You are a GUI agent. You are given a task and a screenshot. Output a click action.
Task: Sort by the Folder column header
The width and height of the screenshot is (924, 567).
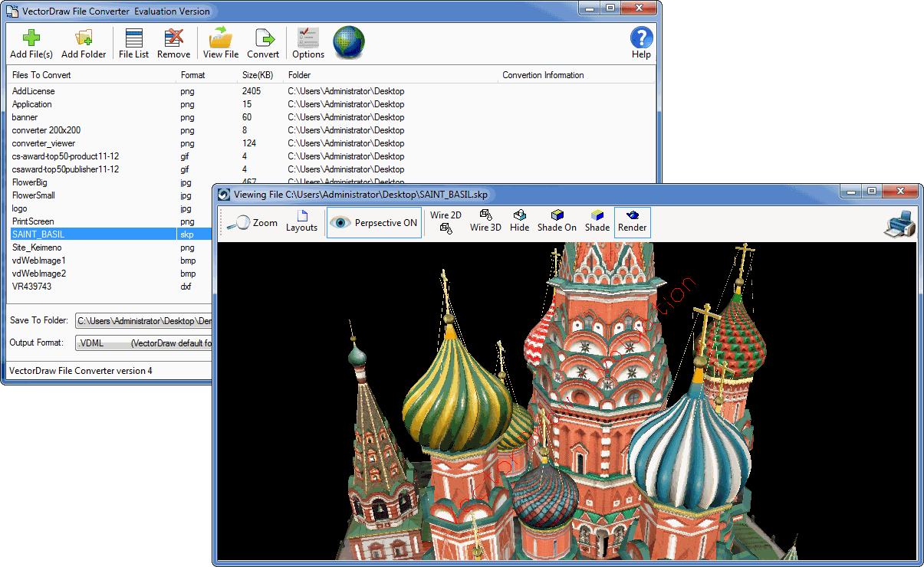coord(391,75)
